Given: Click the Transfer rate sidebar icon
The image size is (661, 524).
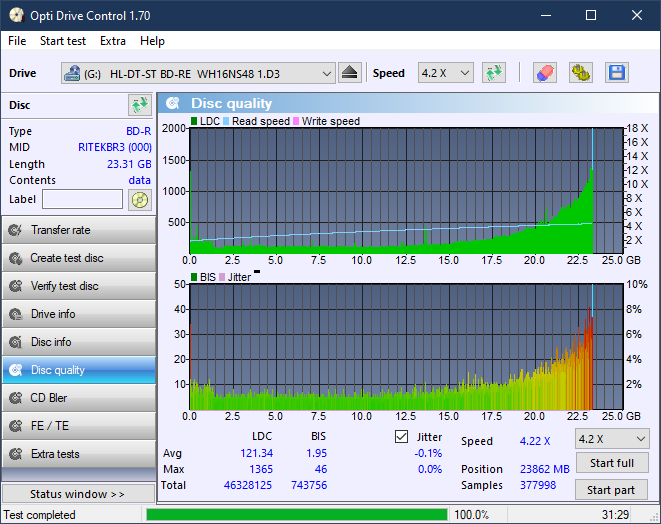Looking at the screenshot, I should coord(16,230).
